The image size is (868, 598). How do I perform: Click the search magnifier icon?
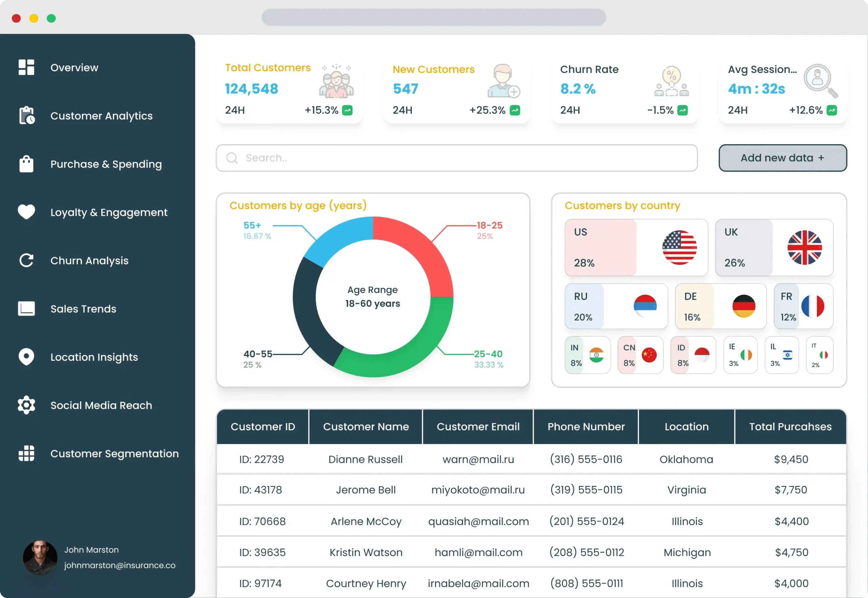coord(232,158)
